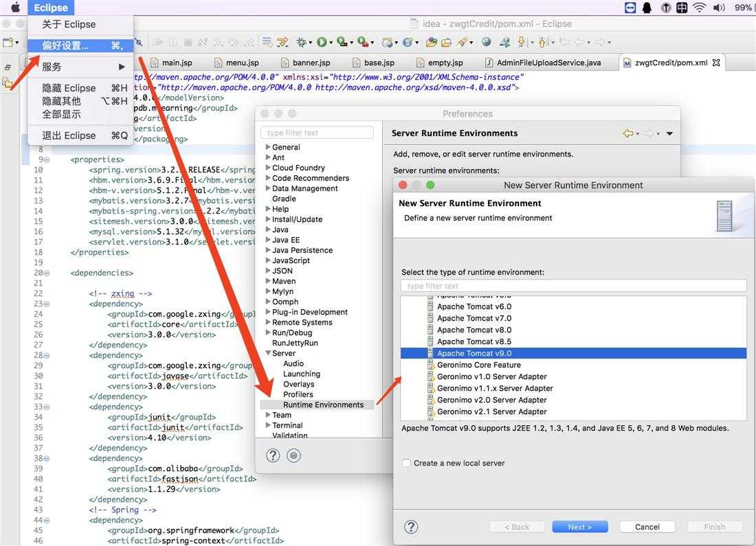
Task: Click the New Java Class icon in the toolbar
Action: (x=408, y=43)
